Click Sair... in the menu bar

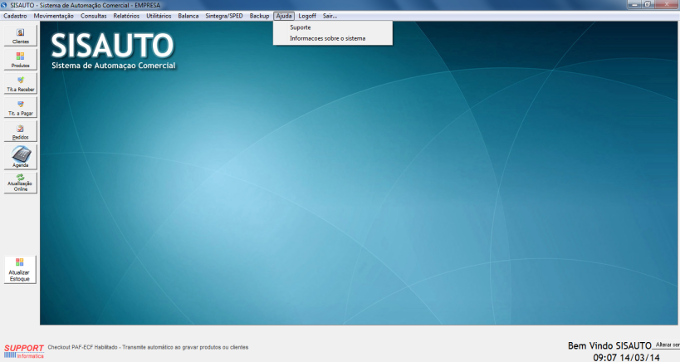tap(330, 16)
